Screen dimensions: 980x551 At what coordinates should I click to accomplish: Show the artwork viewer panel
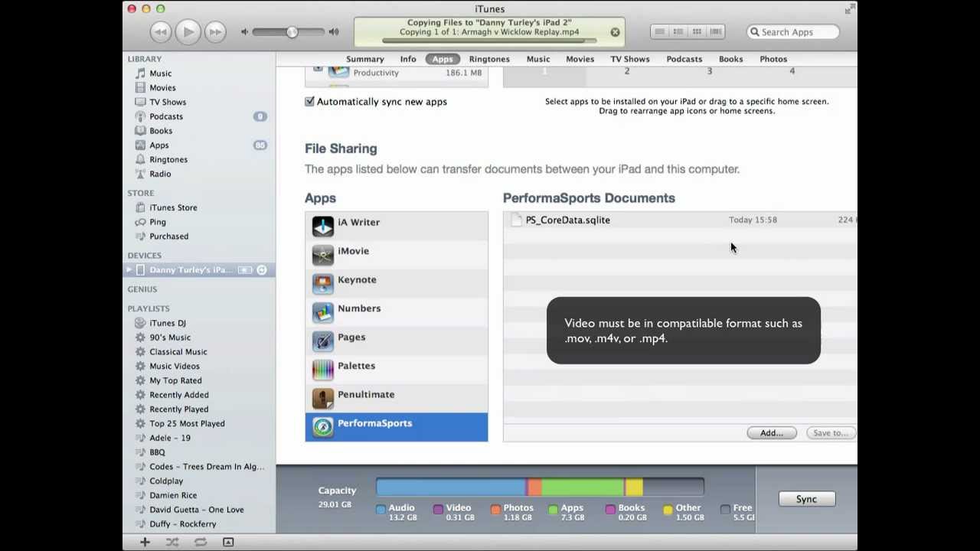tap(228, 542)
